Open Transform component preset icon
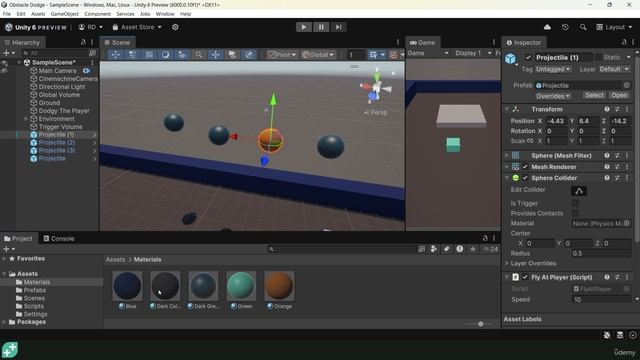Image resolution: width=640 pixels, height=360 pixels. tap(617, 109)
